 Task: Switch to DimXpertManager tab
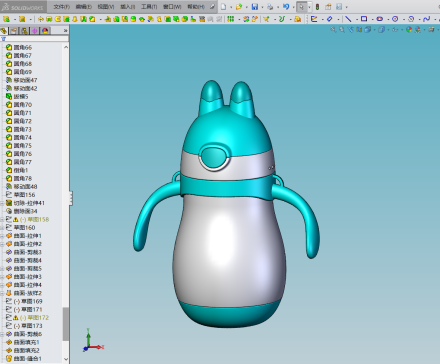click(x=35, y=31)
